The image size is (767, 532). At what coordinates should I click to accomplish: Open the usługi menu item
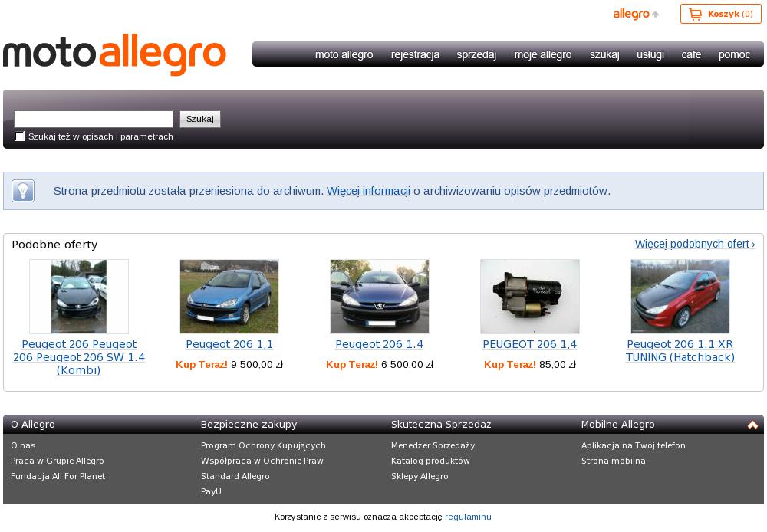click(650, 54)
